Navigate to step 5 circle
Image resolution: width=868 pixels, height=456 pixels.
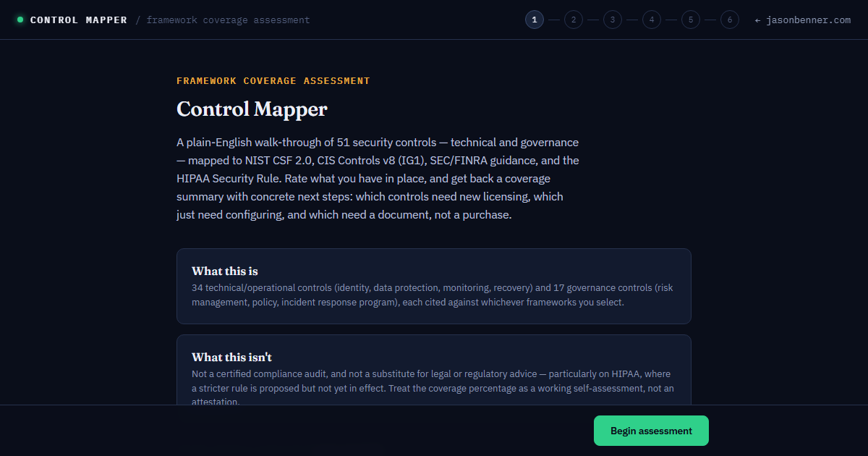coord(691,20)
